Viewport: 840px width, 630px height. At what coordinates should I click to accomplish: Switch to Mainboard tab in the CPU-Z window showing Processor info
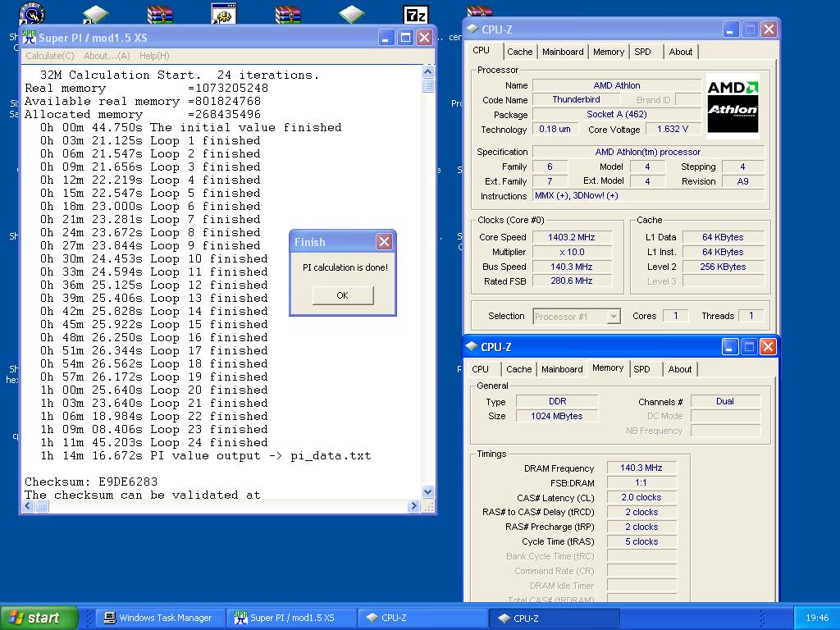coord(563,52)
